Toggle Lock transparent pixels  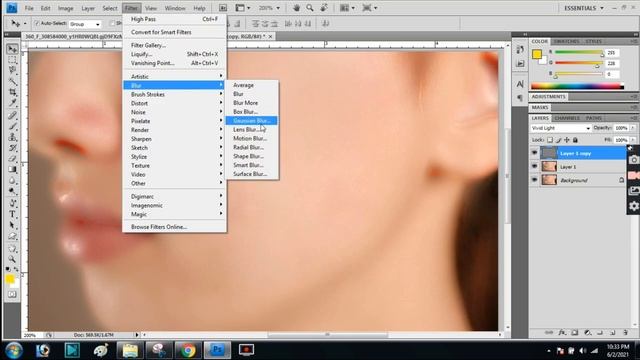(x=550, y=140)
